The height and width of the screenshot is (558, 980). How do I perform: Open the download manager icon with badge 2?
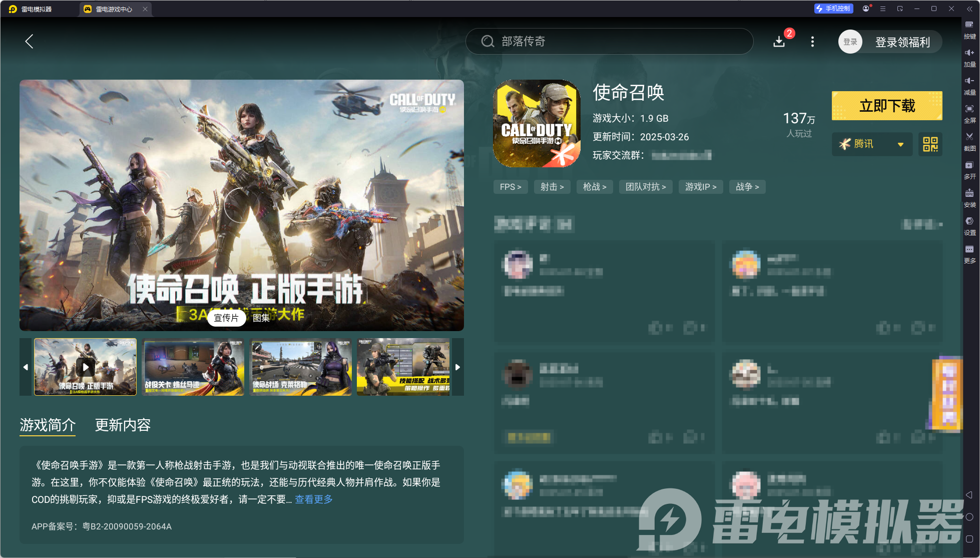(779, 42)
